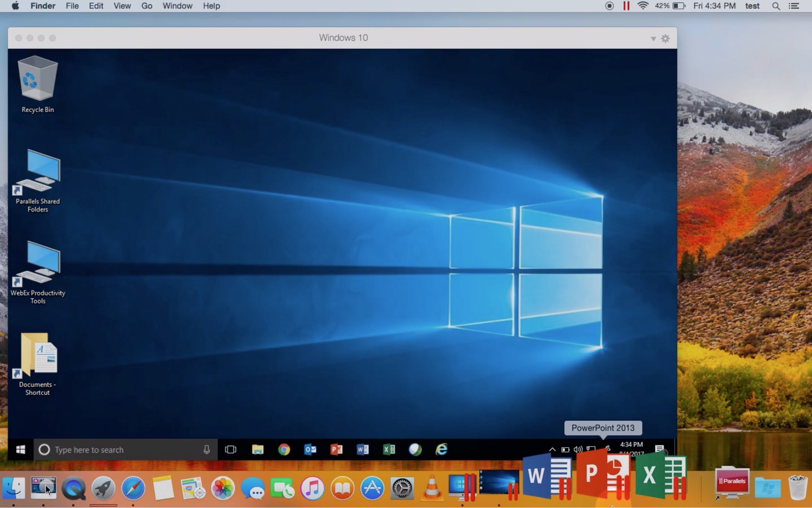Image resolution: width=812 pixels, height=508 pixels.
Task: Open Spotlight search magnifier in menu bar
Action: point(776,6)
